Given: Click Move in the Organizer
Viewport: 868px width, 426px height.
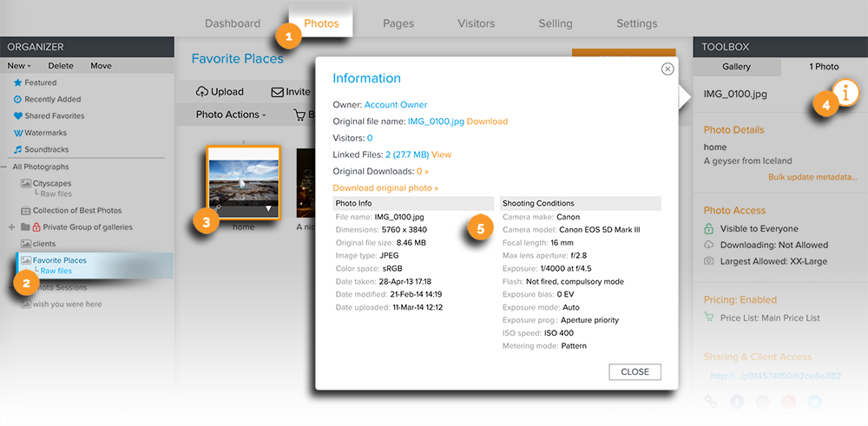Looking at the screenshot, I should coord(102,66).
